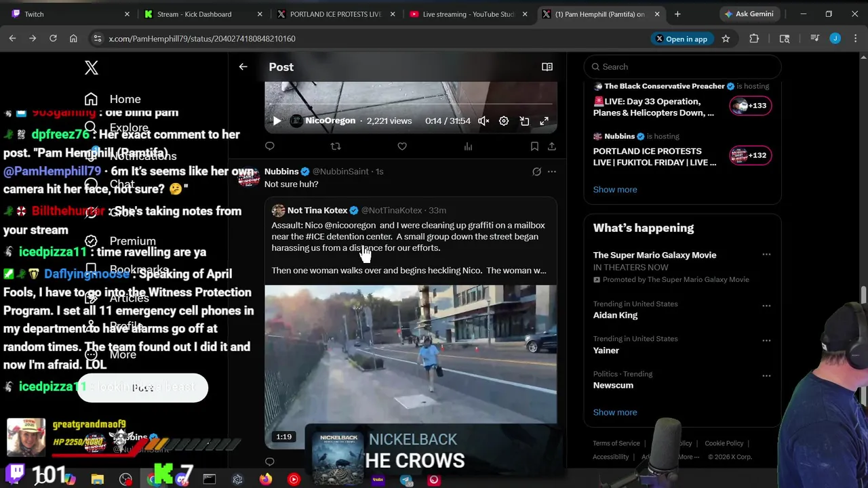Viewport: 868px width, 488px height.
Task: View site information icon in address bar
Action: (x=97, y=39)
